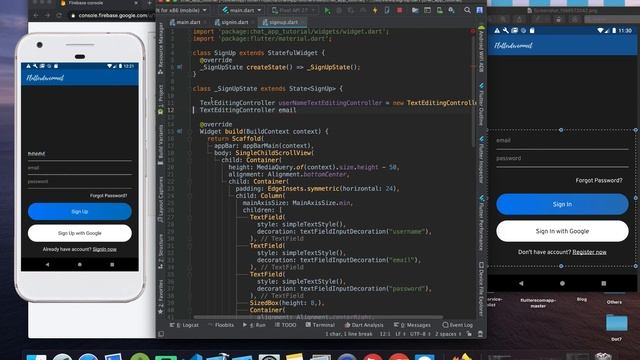Toggle the Layout Captures side panel
640x360 pixels.
[x=161, y=200]
